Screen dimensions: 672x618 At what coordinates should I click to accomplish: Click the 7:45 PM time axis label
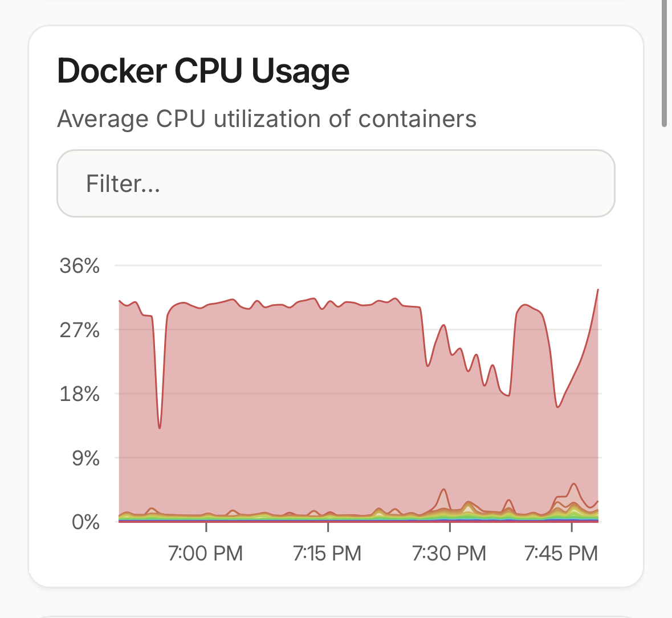tap(561, 553)
